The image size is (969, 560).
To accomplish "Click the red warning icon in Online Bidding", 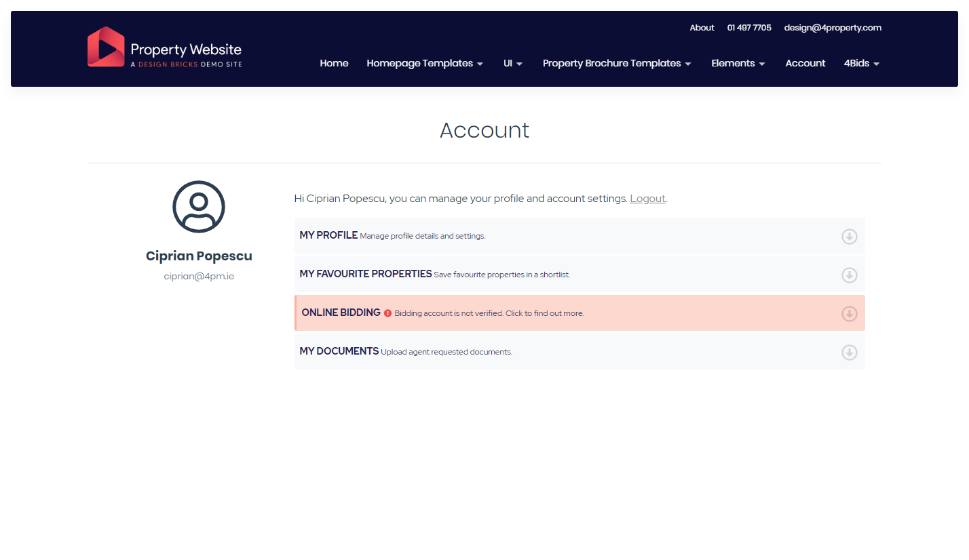I will click(x=387, y=313).
